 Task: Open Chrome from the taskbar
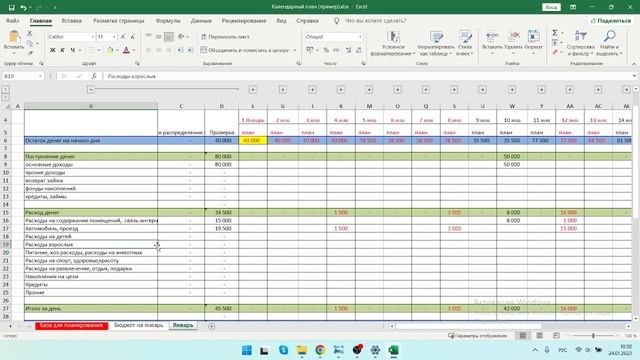320,350
